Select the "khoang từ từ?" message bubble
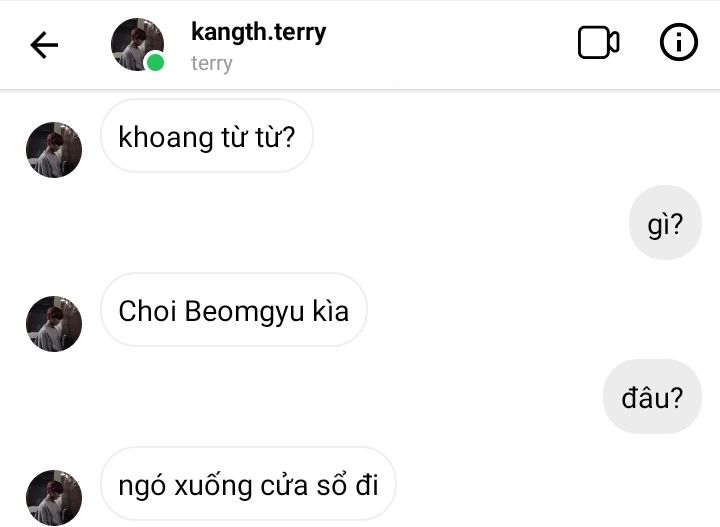 tap(207, 136)
